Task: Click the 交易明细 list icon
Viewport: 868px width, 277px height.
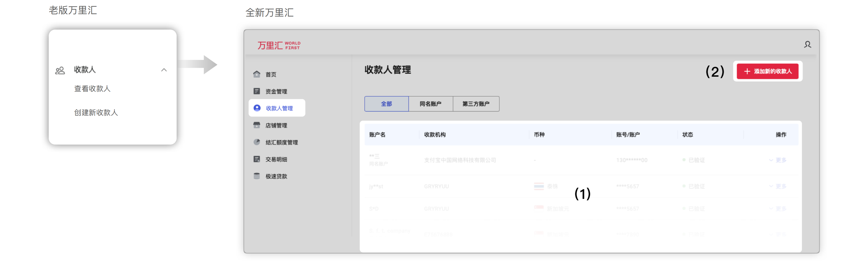Action: [x=256, y=159]
